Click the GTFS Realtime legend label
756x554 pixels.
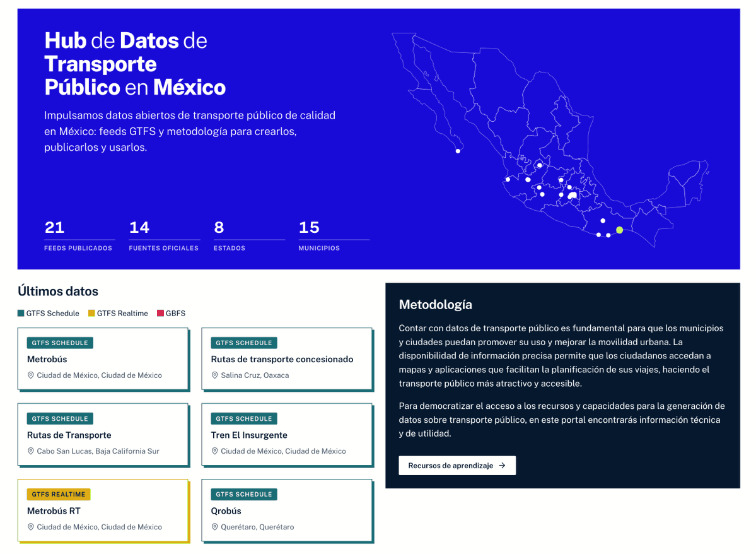click(x=122, y=313)
